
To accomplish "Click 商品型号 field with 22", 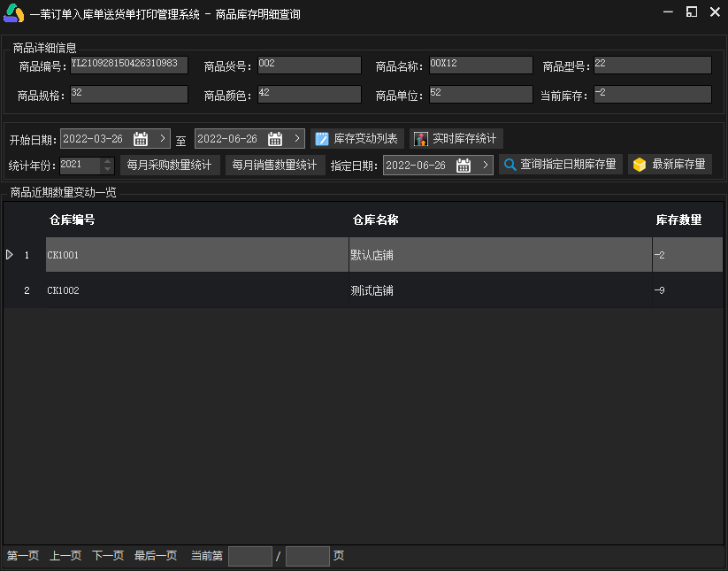I will tap(653, 65).
